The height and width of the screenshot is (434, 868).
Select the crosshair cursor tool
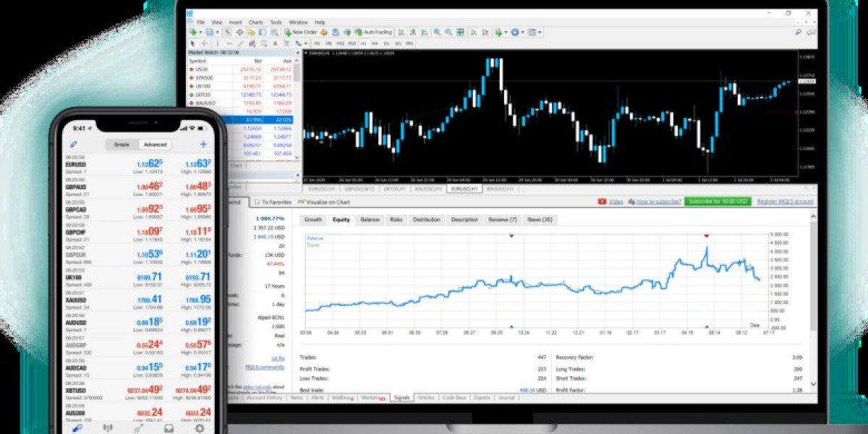(x=205, y=42)
